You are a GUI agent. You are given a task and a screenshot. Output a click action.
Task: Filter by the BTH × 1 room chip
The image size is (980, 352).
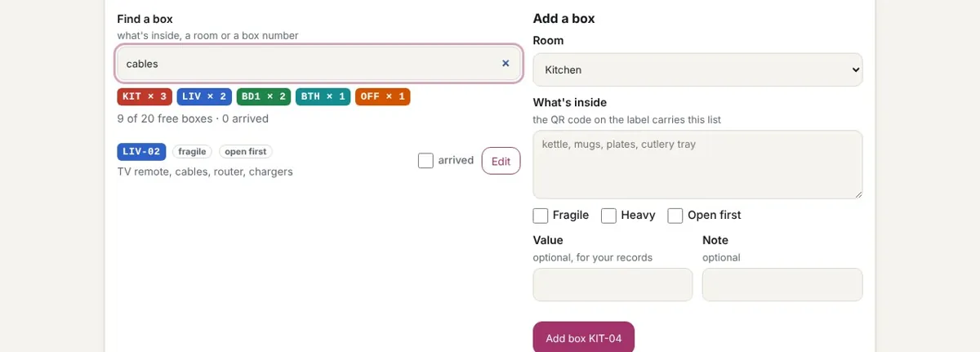[x=323, y=96]
